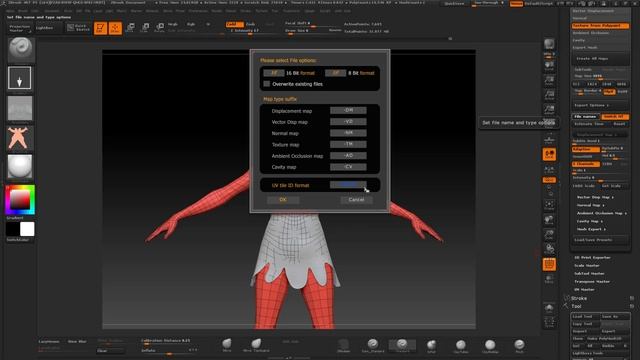
Task: Open Transpose Master plugin
Action: [x=592, y=282]
